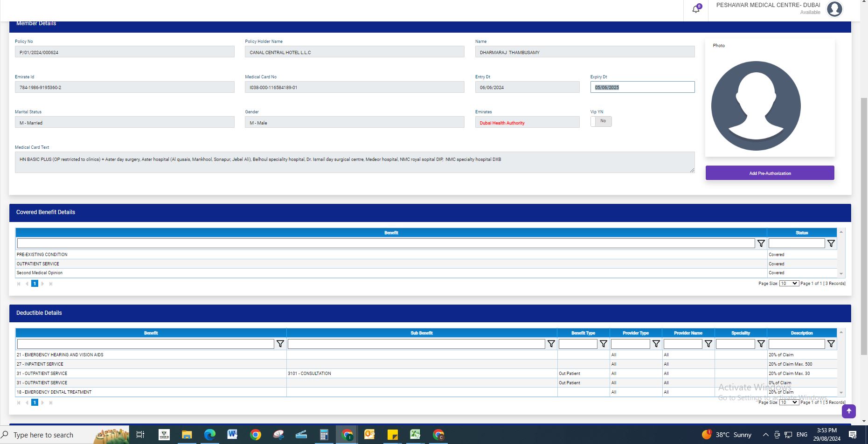Click the Expiry Dt input field
The width and height of the screenshot is (868, 444).
click(642, 87)
